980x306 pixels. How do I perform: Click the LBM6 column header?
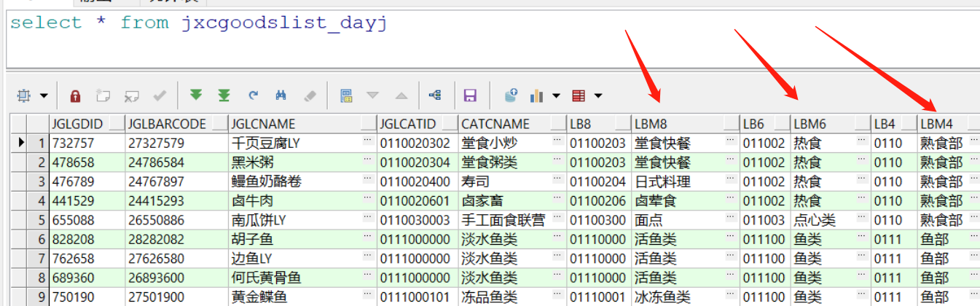point(831,123)
